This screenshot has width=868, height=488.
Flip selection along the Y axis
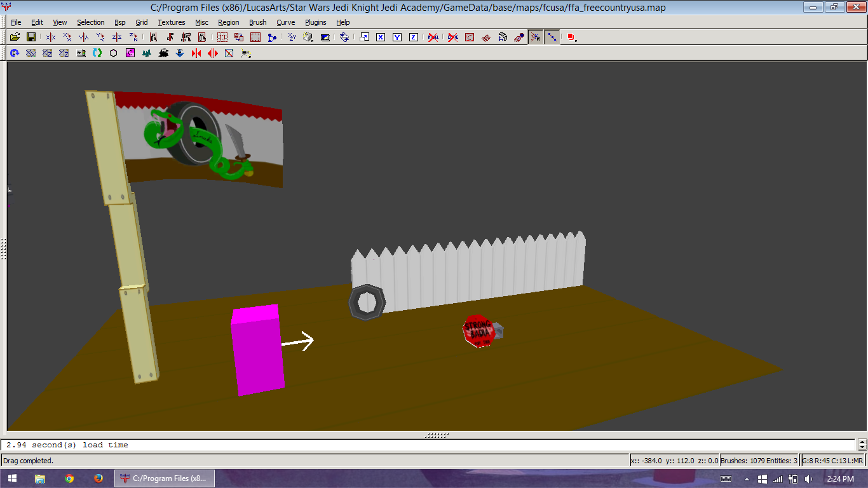84,37
